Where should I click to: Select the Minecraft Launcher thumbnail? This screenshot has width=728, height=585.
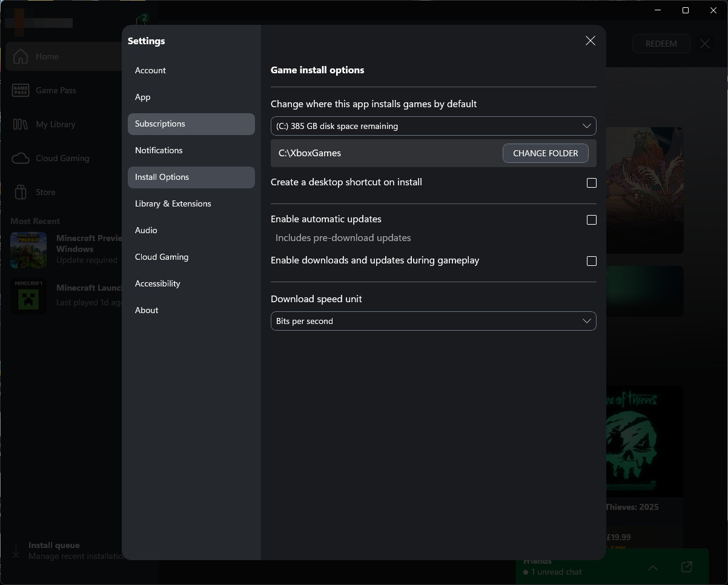28,296
